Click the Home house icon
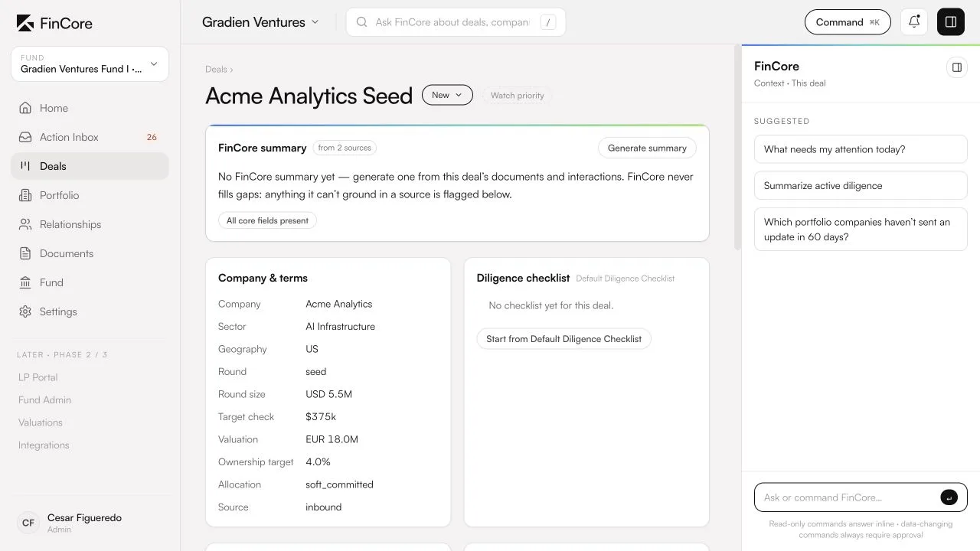980x551 pixels. 25,108
